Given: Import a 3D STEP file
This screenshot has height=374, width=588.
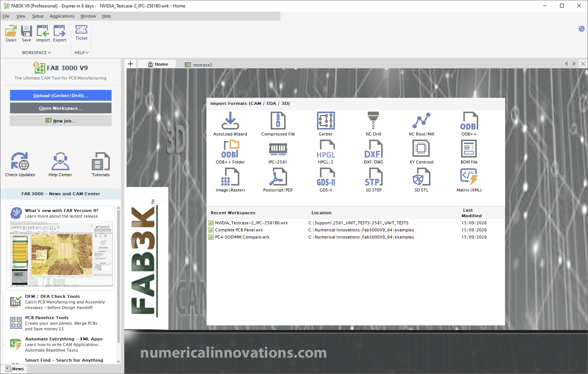Looking at the screenshot, I should [x=374, y=180].
